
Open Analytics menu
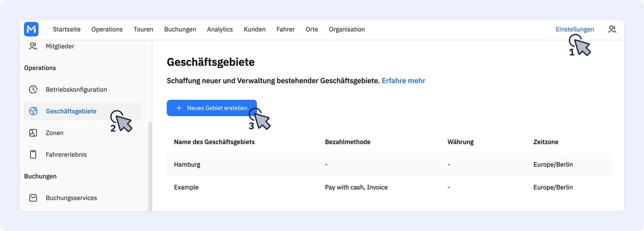point(220,29)
